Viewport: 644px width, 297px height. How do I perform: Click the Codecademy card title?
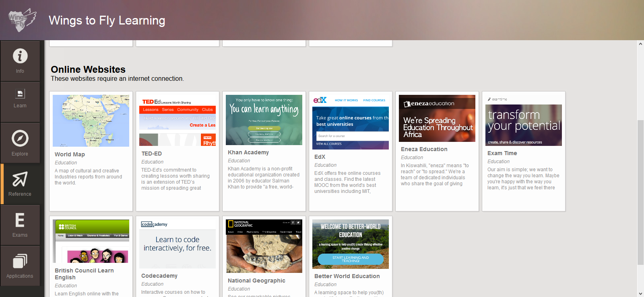pyautogui.click(x=159, y=276)
